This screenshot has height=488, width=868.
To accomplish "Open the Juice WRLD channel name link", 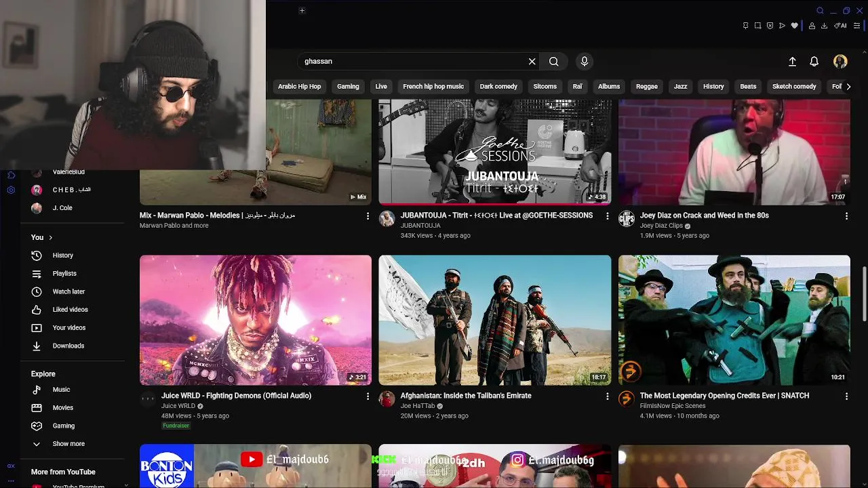I will pyautogui.click(x=178, y=406).
